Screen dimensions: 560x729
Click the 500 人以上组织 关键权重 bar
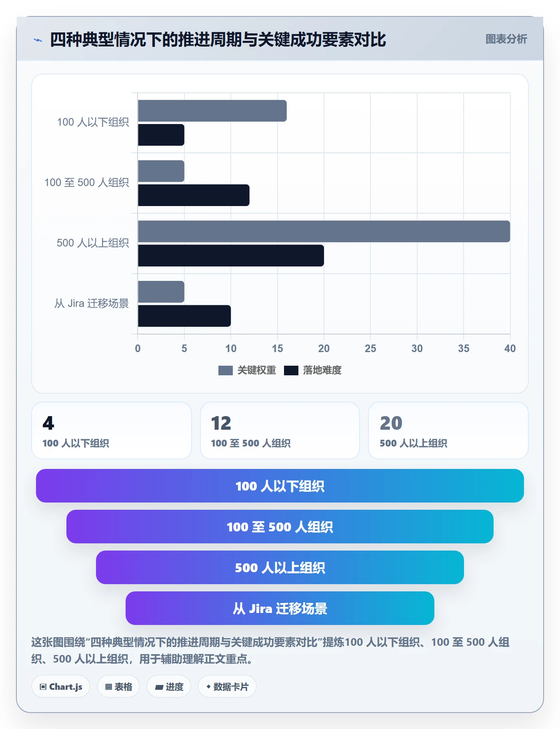(324, 231)
